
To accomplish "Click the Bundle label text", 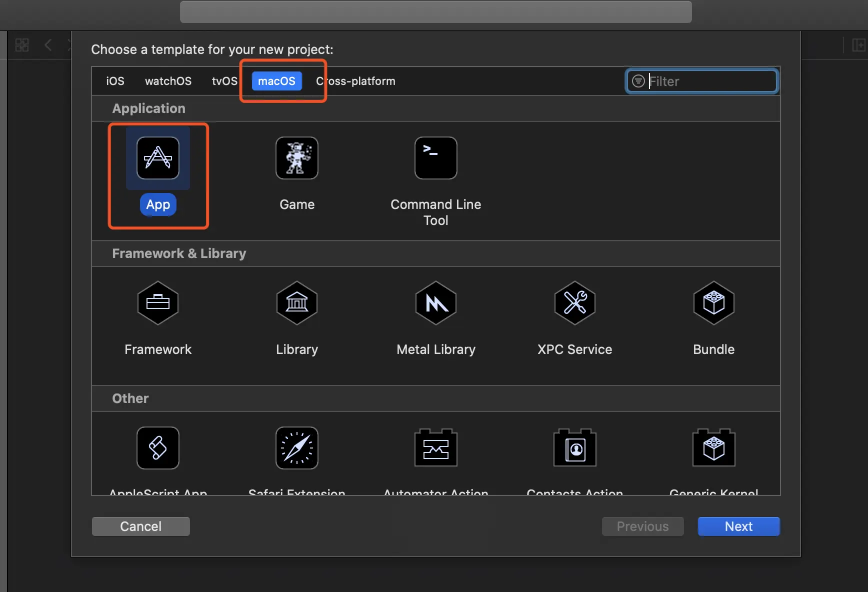I will tap(714, 349).
